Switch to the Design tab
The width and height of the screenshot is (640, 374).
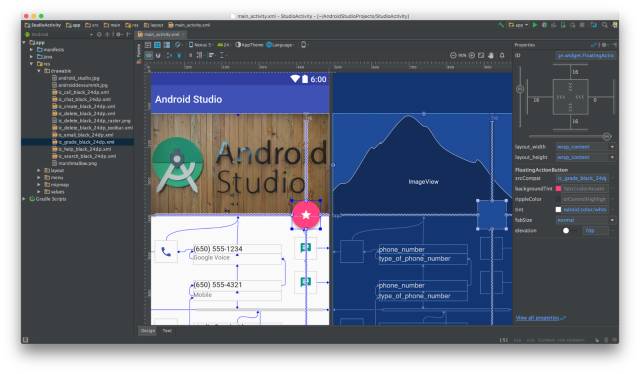(x=148, y=331)
